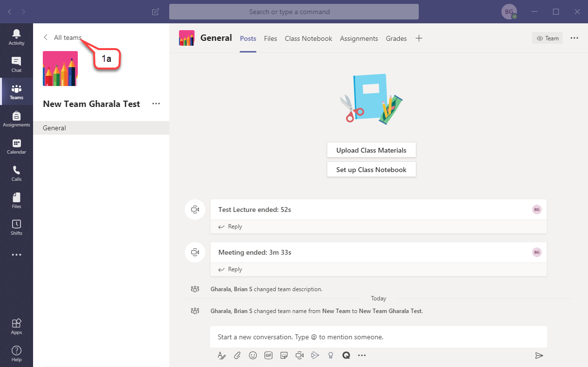Select Teams in the left rail
This screenshot has width=588, height=367.
click(17, 91)
